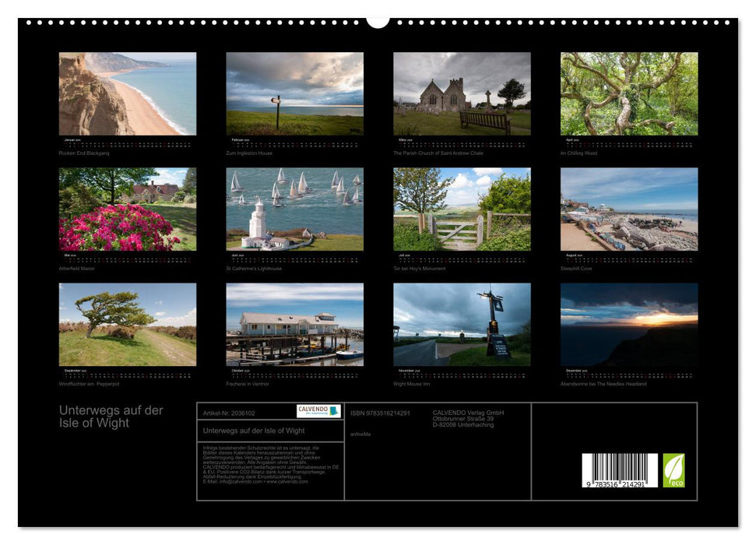756x545 pixels.
Task: Click the signpost photo above Zum Ingleston House
Action: [x=295, y=93]
